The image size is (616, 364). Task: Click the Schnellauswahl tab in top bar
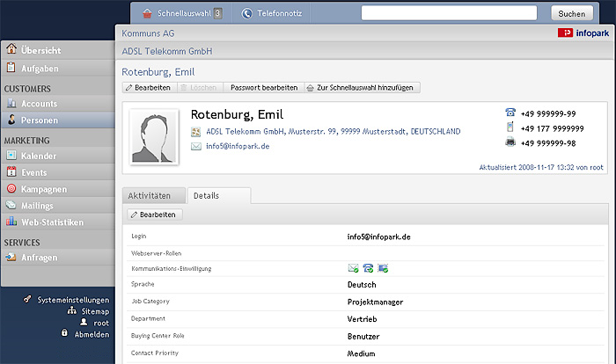[x=181, y=13]
